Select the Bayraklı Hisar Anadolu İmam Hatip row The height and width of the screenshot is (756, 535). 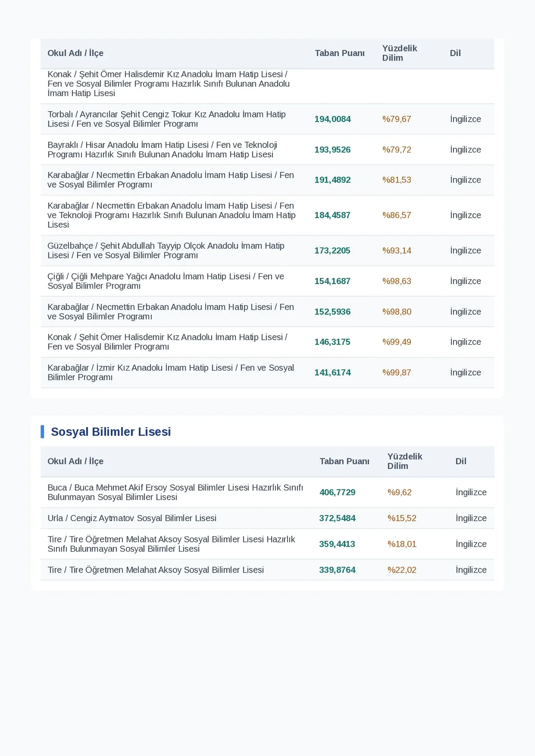(267, 150)
